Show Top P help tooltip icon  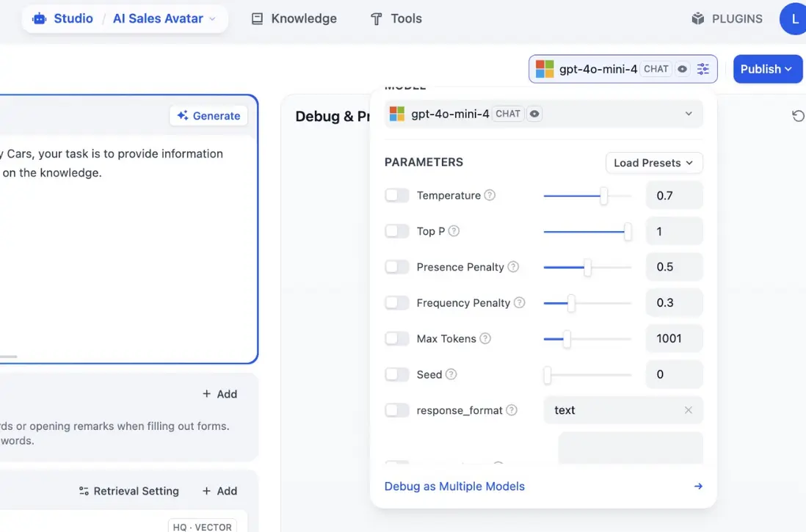click(x=454, y=231)
